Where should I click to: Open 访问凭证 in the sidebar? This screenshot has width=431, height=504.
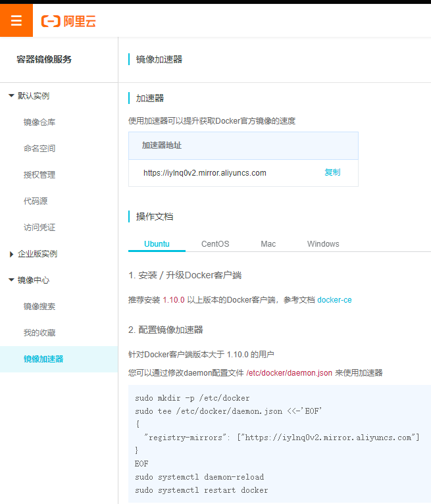(39, 228)
